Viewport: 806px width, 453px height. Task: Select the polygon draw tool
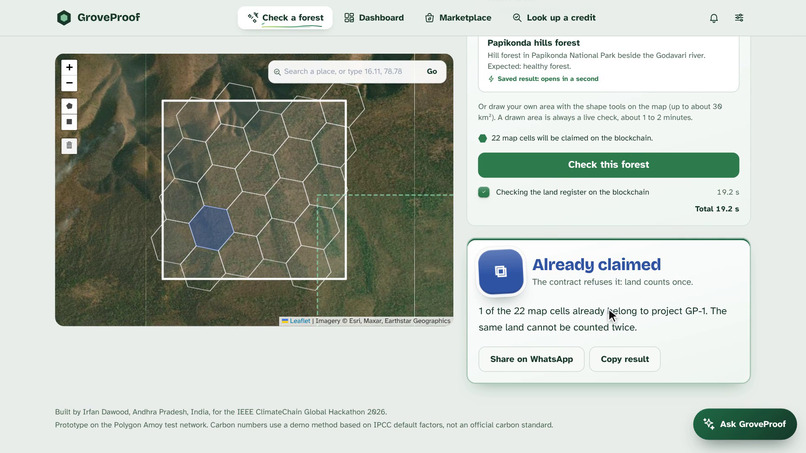click(69, 106)
